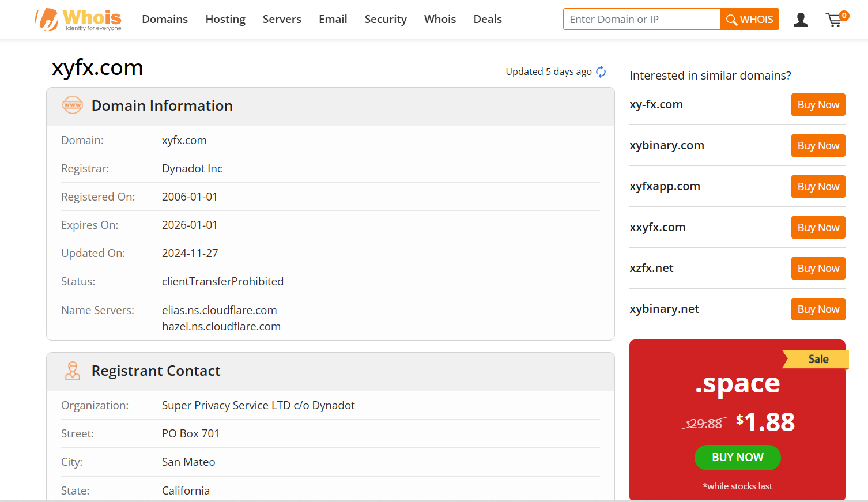Screen dimensions: 868x502
Task: Select city value San Mateo
Action: [x=188, y=462]
